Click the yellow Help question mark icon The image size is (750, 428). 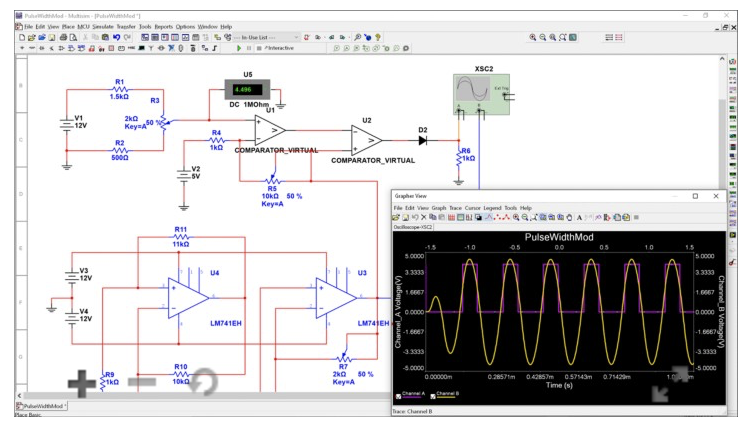[x=378, y=37]
